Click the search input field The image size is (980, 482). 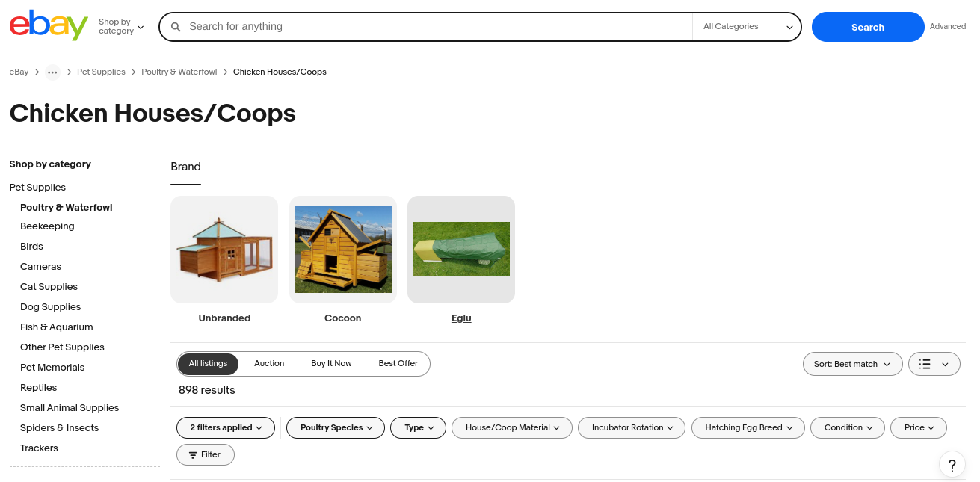pyautogui.click(x=426, y=26)
